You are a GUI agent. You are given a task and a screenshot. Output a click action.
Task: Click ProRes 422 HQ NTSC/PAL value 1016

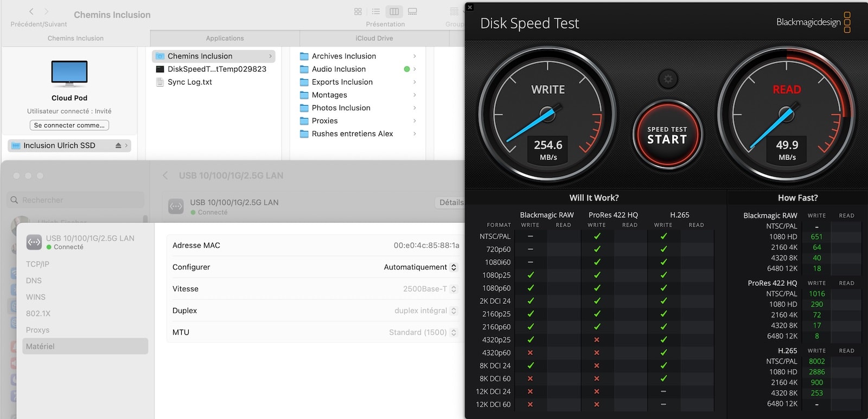point(816,294)
